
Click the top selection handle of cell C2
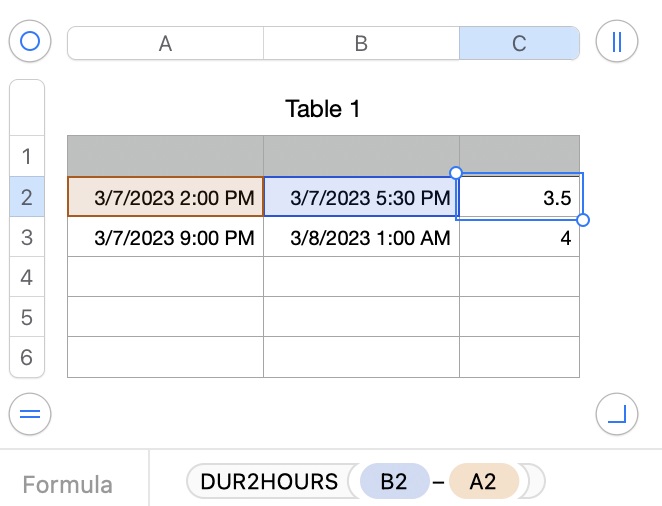tap(456, 173)
